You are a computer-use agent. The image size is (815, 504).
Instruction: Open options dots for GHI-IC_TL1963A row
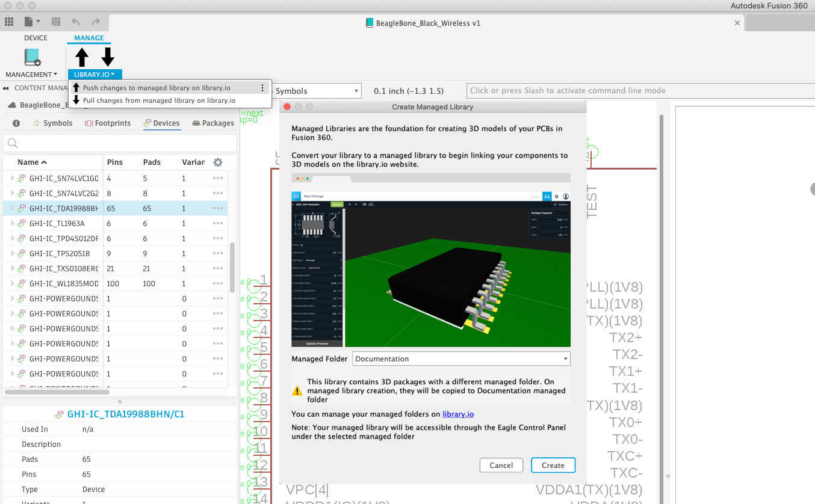(218, 224)
